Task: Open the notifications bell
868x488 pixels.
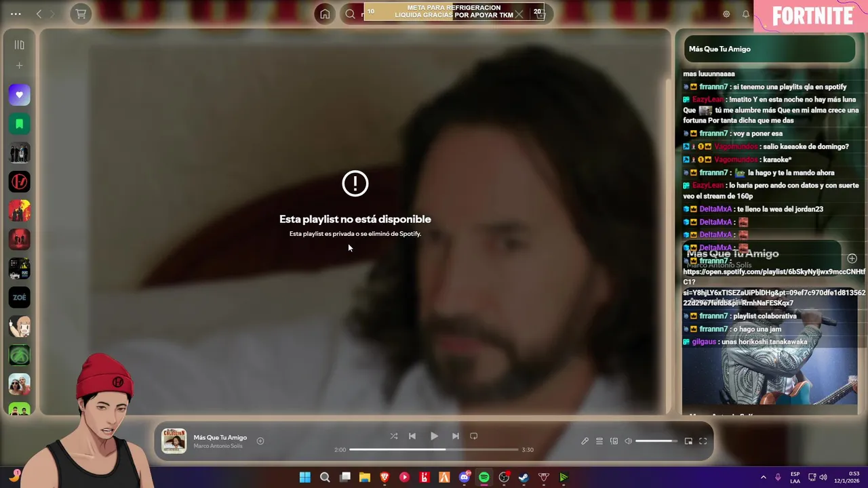Action: (746, 14)
